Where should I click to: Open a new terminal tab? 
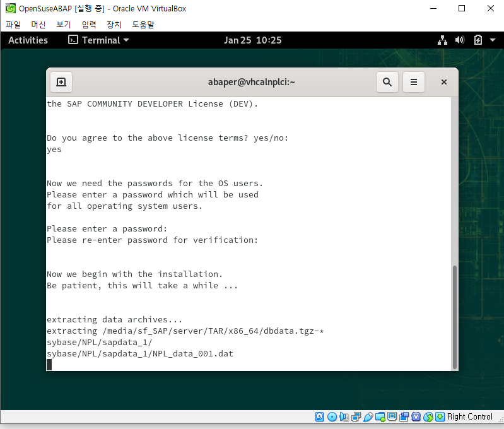[x=61, y=82]
